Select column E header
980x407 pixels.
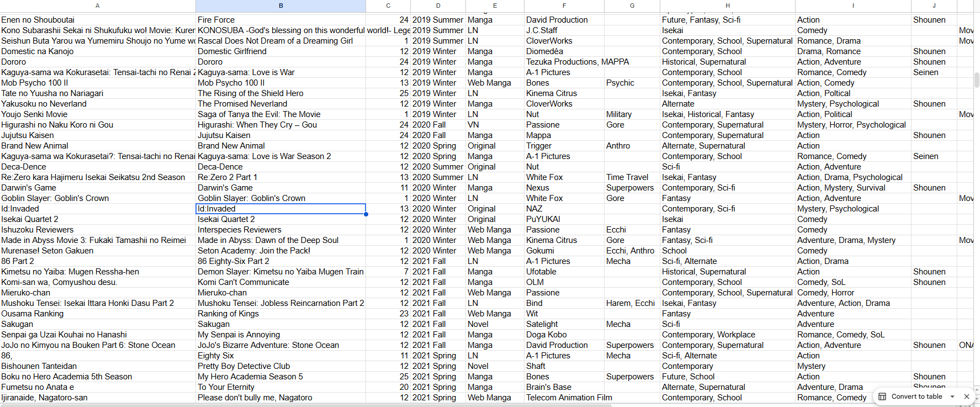[495, 6]
